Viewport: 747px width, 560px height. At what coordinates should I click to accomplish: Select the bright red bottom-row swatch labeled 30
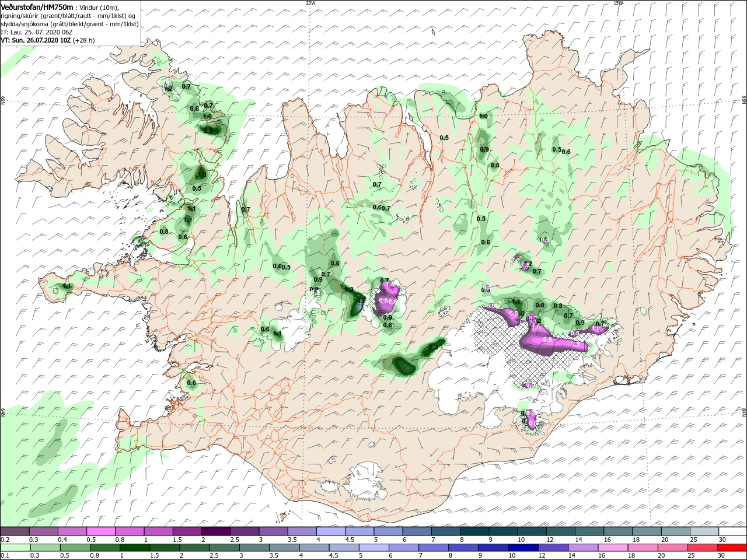click(732, 548)
